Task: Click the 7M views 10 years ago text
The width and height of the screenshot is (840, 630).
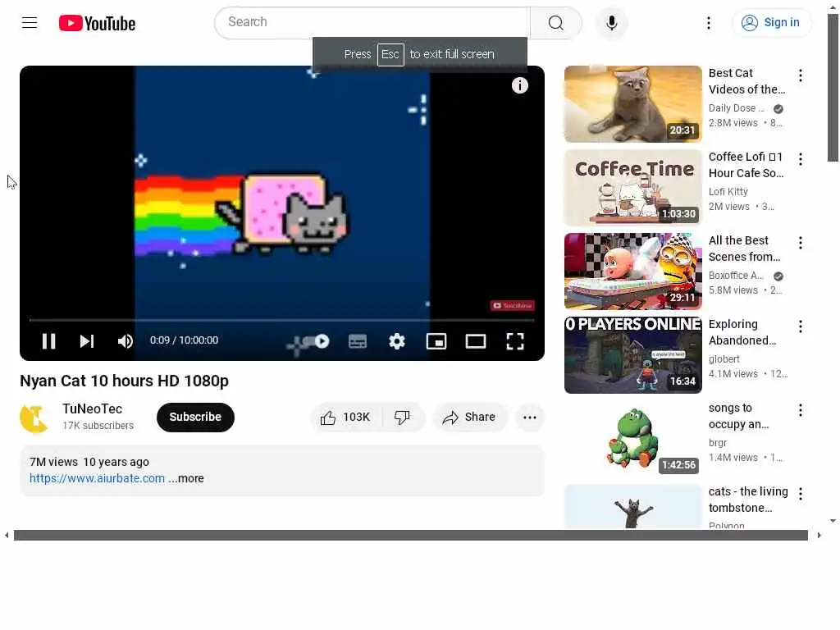Action: click(89, 462)
